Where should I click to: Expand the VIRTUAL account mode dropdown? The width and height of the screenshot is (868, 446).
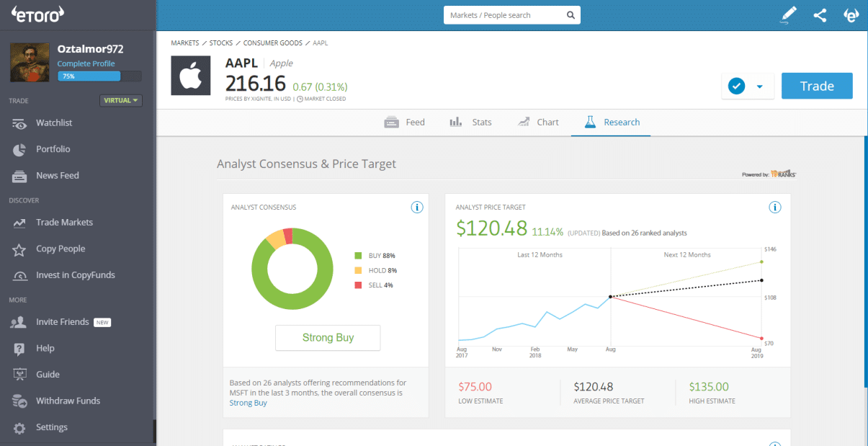121,100
